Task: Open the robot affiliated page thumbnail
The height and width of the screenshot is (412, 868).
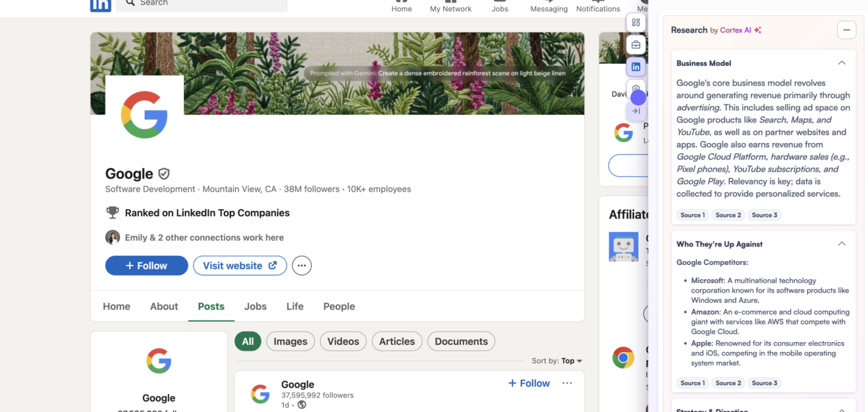Action: tap(623, 247)
